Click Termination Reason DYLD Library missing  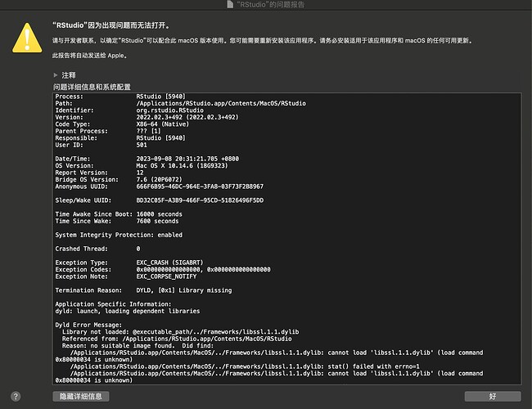(x=143, y=290)
